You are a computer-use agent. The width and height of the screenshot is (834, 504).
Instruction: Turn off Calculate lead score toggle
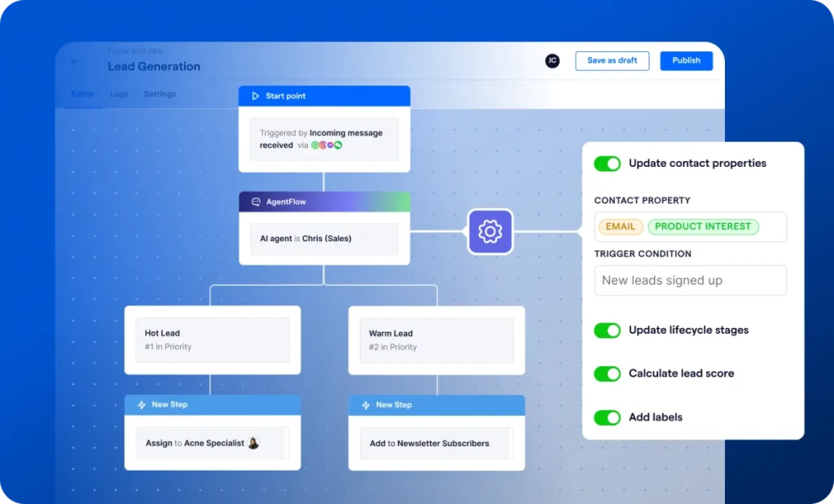pos(607,374)
